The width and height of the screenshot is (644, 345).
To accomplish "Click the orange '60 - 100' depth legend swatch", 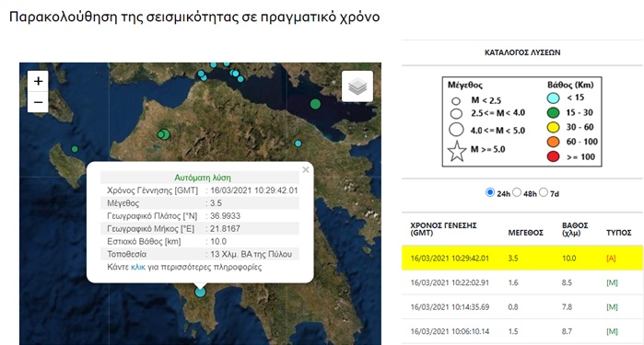I will click(x=553, y=142).
